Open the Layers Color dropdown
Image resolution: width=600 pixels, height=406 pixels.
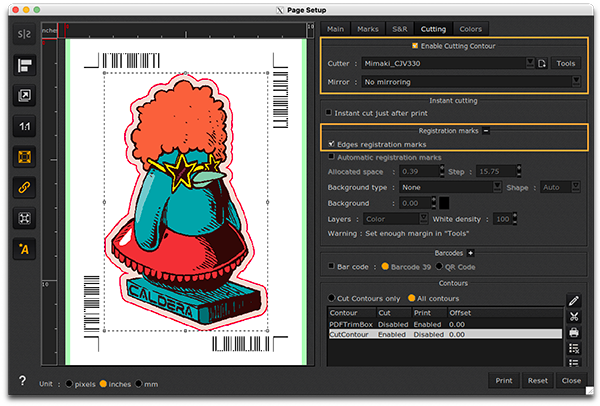point(396,219)
